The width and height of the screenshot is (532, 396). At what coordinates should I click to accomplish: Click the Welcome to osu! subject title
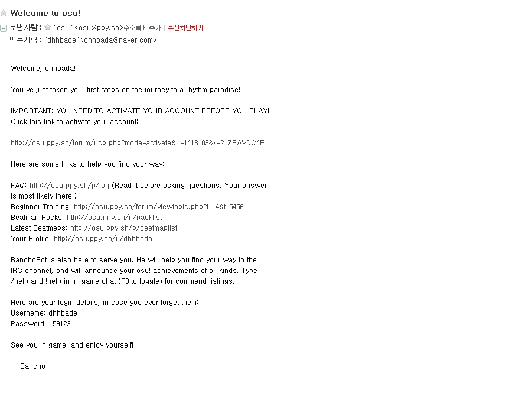point(45,13)
